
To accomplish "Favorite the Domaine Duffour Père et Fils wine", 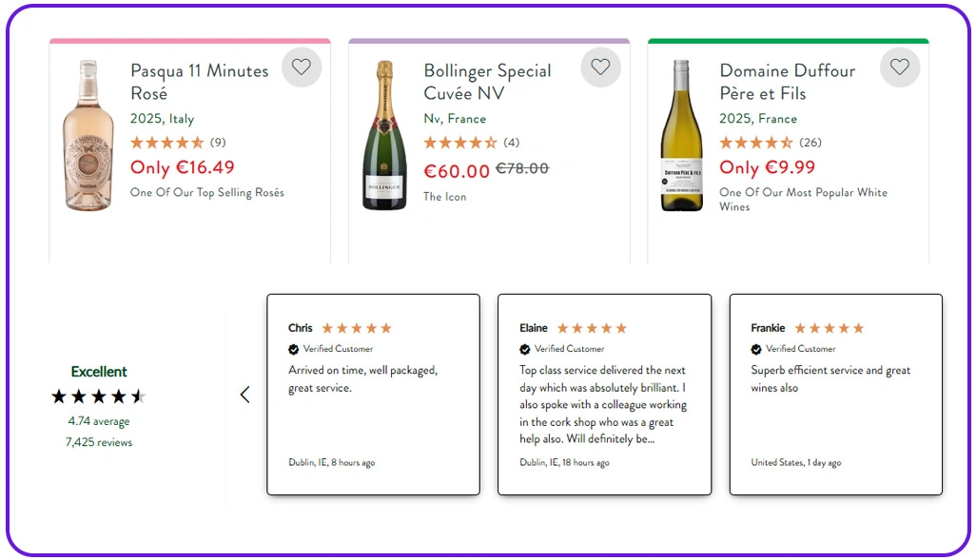I will click(900, 67).
